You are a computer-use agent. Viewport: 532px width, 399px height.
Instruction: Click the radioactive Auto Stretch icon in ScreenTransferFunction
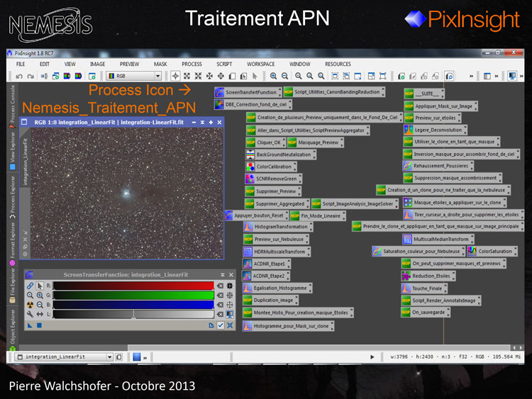click(30, 305)
